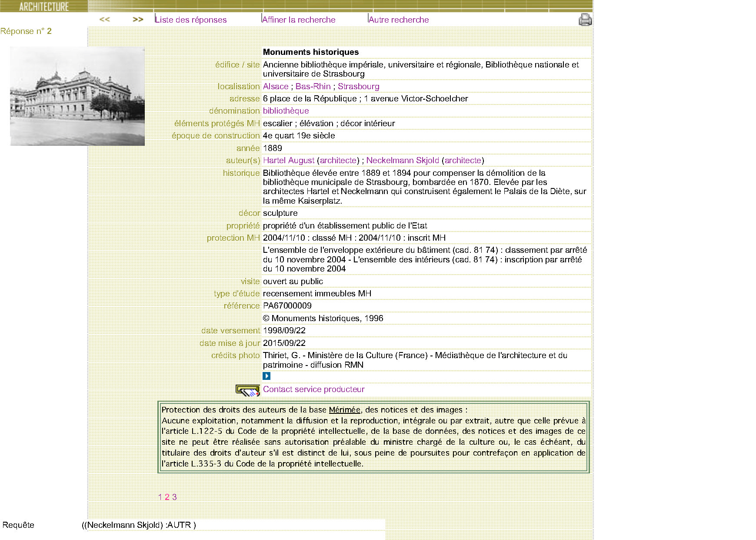The height and width of the screenshot is (540, 756).
Task: Follow the Bas-Rhin link
Action: point(313,87)
